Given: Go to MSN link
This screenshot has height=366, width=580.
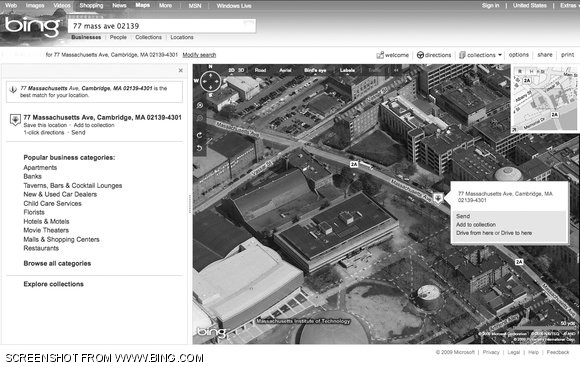Looking at the screenshot, I should point(195,6).
